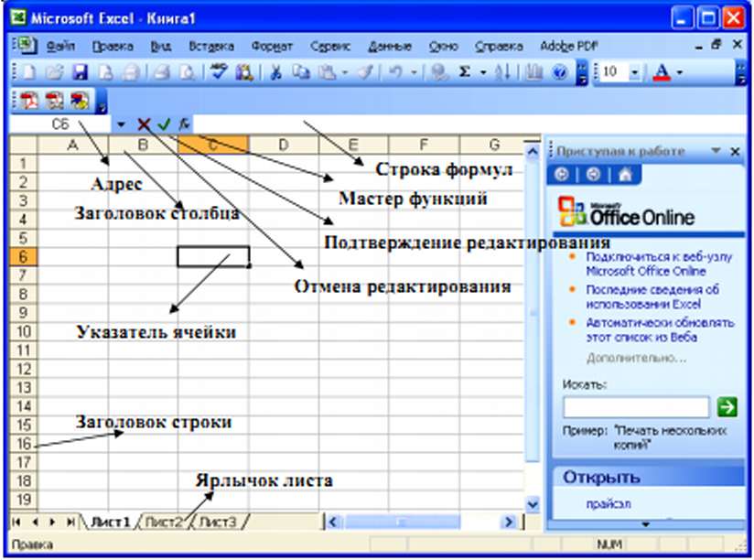Open the Файл menu

pyautogui.click(x=60, y=46)
